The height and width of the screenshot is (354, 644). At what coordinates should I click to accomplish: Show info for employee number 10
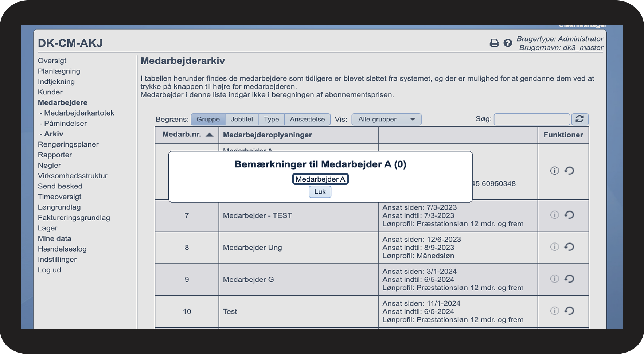pos(554,311)
